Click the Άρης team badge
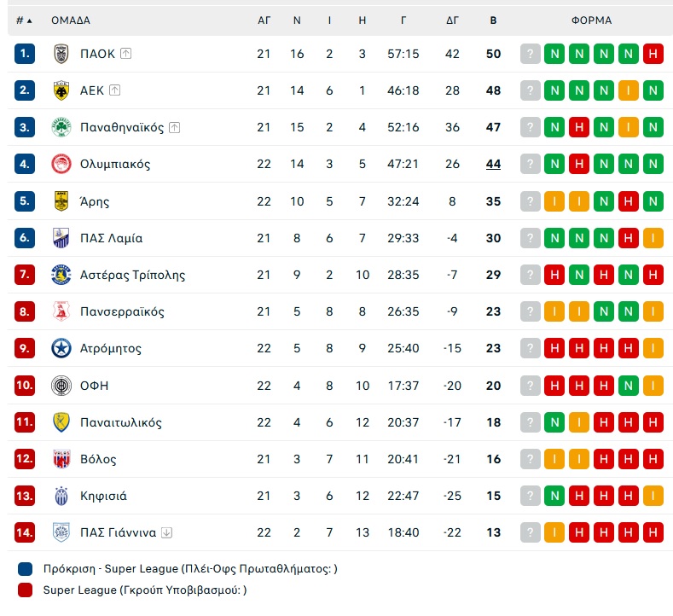Image resolution: width=673 pixels, height=616 pixels. point(61,200)
